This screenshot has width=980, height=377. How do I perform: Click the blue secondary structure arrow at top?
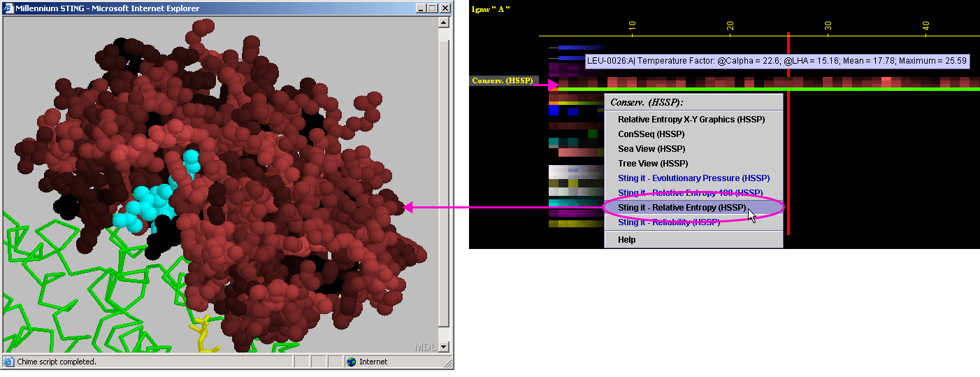[x=575, y=47]
